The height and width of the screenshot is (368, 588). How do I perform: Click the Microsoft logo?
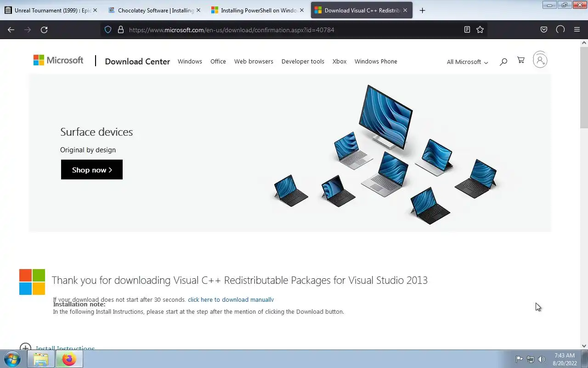58,60
